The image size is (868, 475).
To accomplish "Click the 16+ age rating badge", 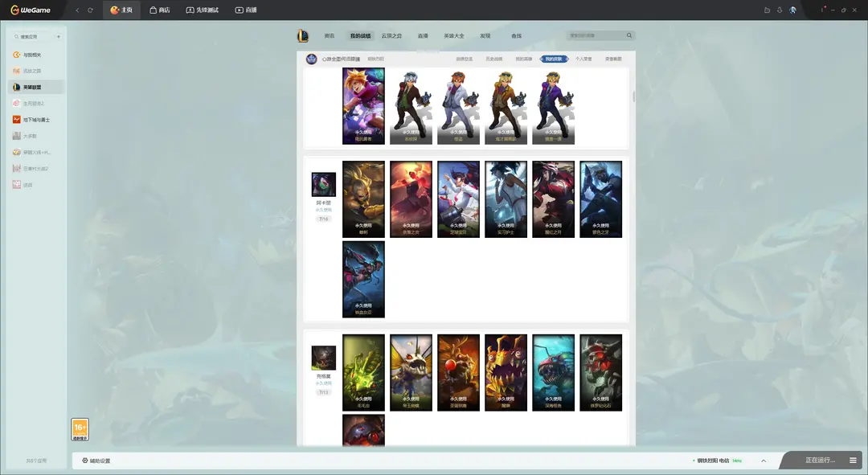I will point(80,430).
